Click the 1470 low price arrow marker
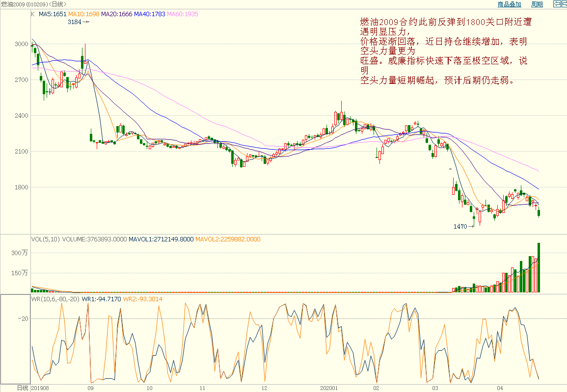 coord(463,226)
